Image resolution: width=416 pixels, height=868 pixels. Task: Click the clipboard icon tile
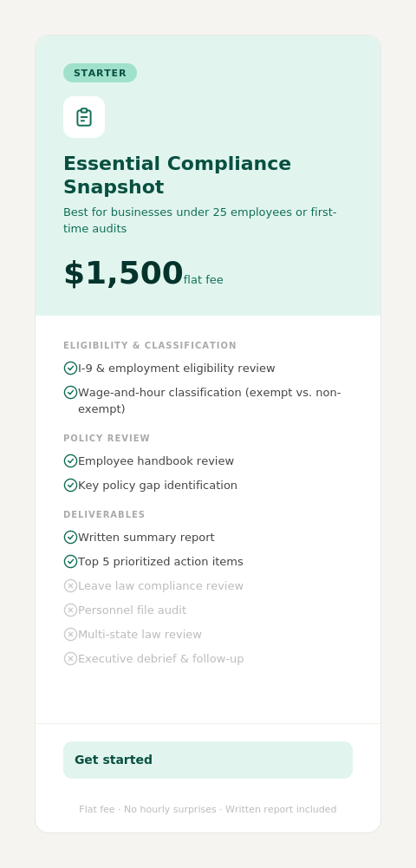pos(84,117)
